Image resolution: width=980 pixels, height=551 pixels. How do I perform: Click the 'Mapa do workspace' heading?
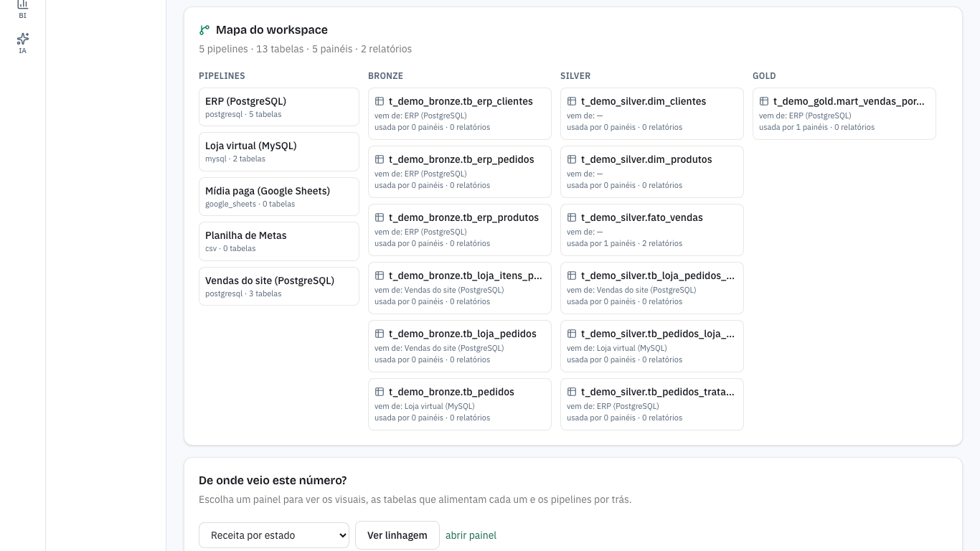(272, 30)
